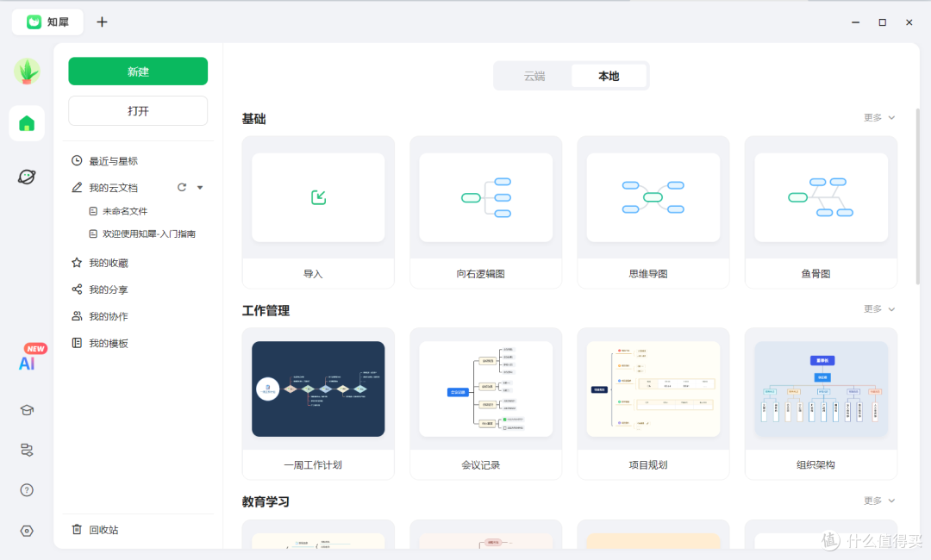The height and width of the screenshot is (560, 931).
Task: Click the clock icon of 最近与星标
Action: (x=77, y=161)
